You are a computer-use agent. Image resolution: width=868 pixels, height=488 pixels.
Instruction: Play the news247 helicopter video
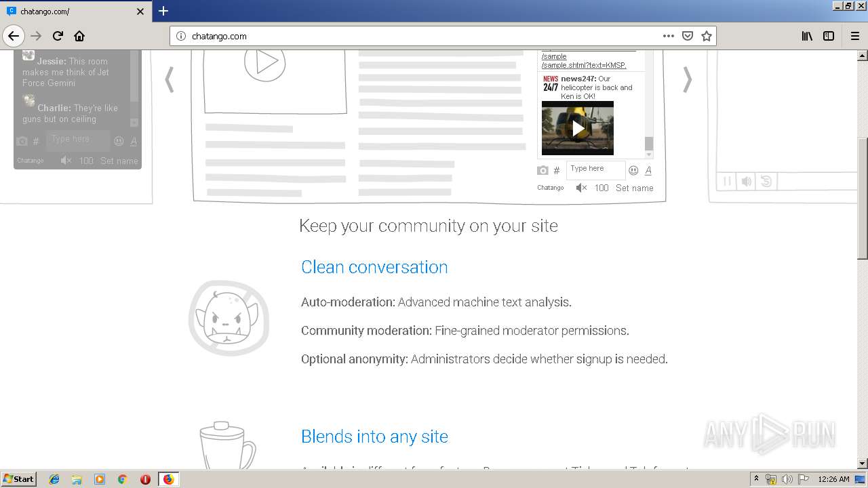[578, 128]
